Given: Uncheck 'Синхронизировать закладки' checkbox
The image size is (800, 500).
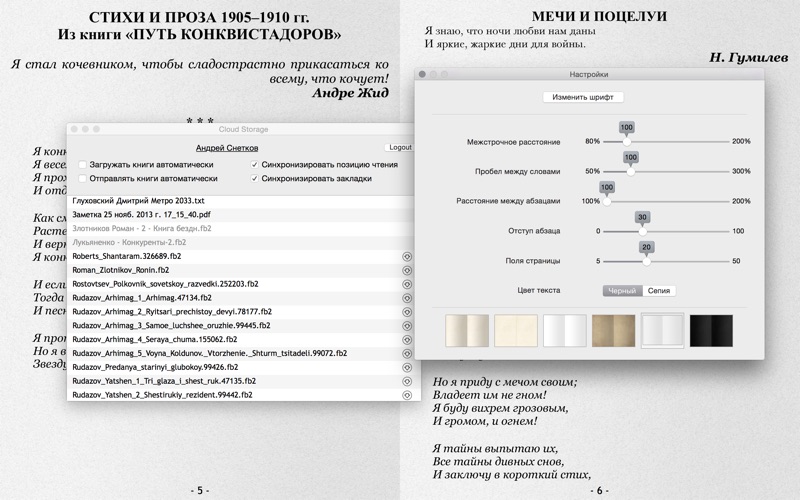Looking at the screenshot, I should 254,179.
